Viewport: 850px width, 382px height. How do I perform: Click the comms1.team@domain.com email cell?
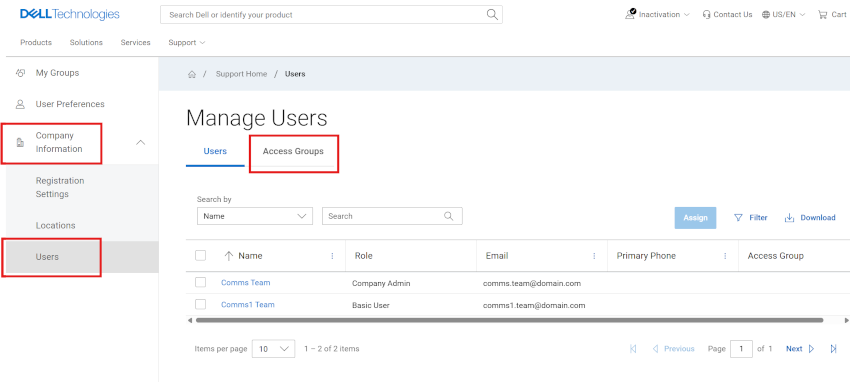[534, 305]
